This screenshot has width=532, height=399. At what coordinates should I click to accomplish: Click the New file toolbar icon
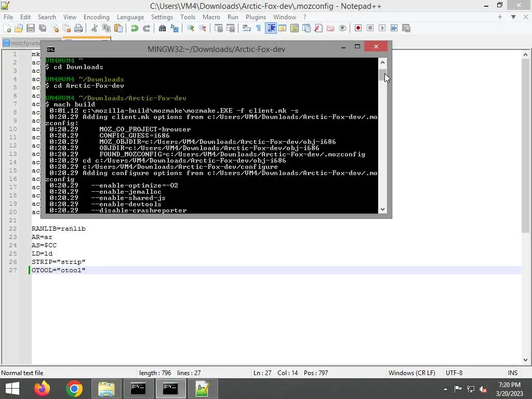coord(7,28)
